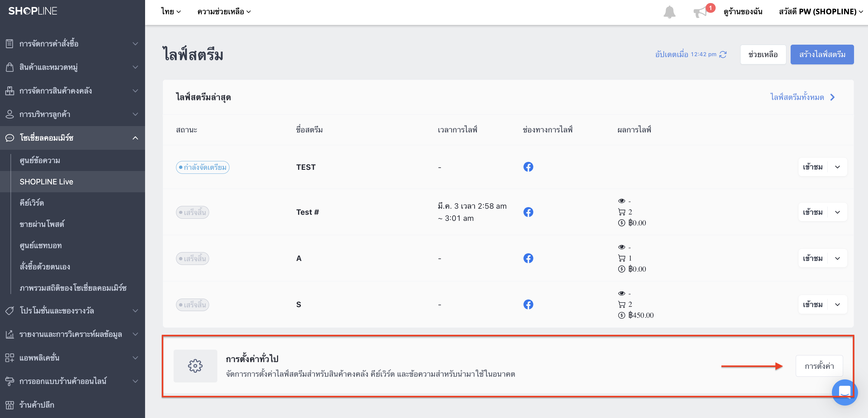Click the SHOPLINE logo
The width and height of the screenshot is (868, 418).
point(33,11)
